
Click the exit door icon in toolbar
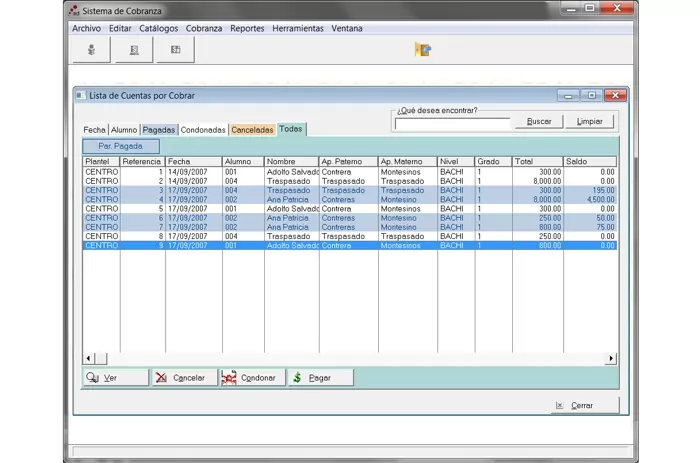click(423, 50)
